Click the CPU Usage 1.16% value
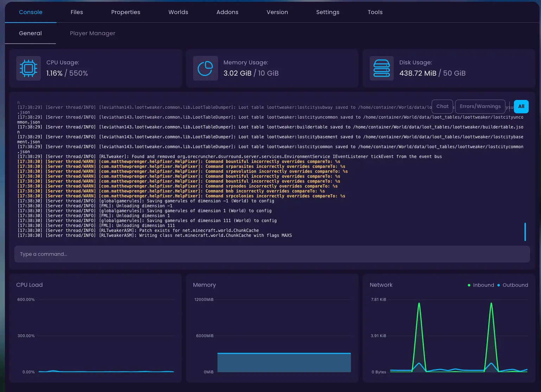The height and width of the screenshot is (392, 541). (55, 73)
